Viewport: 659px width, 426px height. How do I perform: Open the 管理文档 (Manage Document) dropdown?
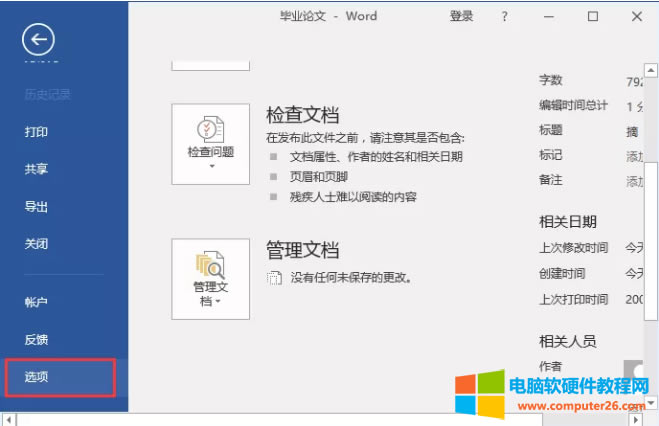210,278
